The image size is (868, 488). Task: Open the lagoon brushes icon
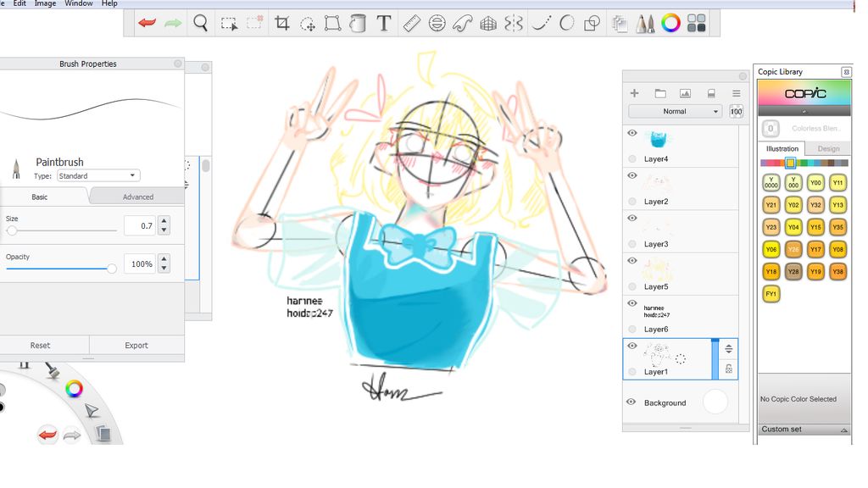pyautogui.click(x=52, y=369)
